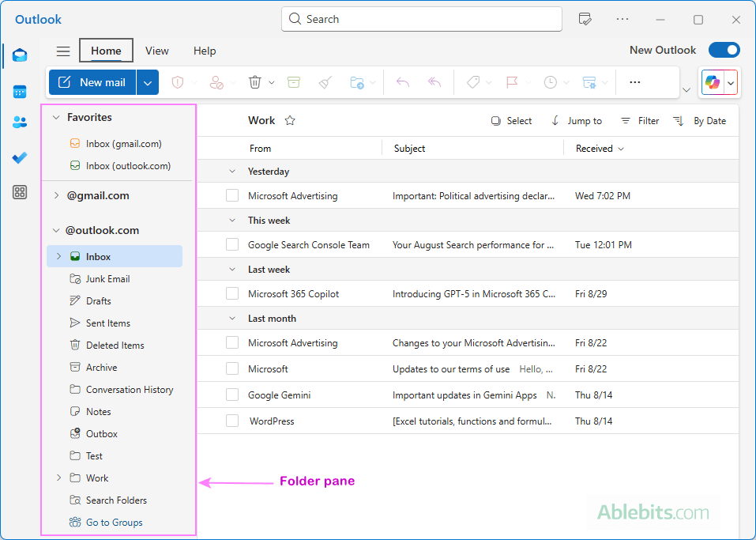Click the Block sender icon
This screenshot has width=756, height=540.
(x=216, y=82)
